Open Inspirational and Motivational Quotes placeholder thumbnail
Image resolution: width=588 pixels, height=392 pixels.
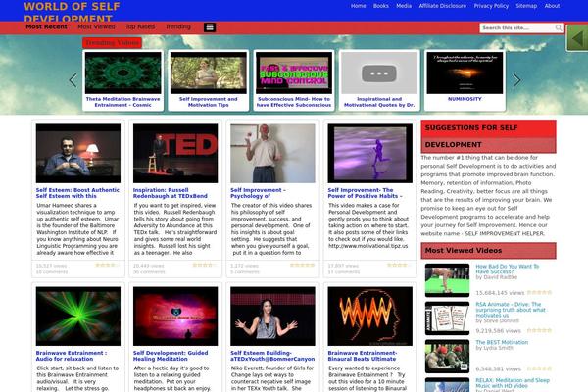tap(379, 73)
